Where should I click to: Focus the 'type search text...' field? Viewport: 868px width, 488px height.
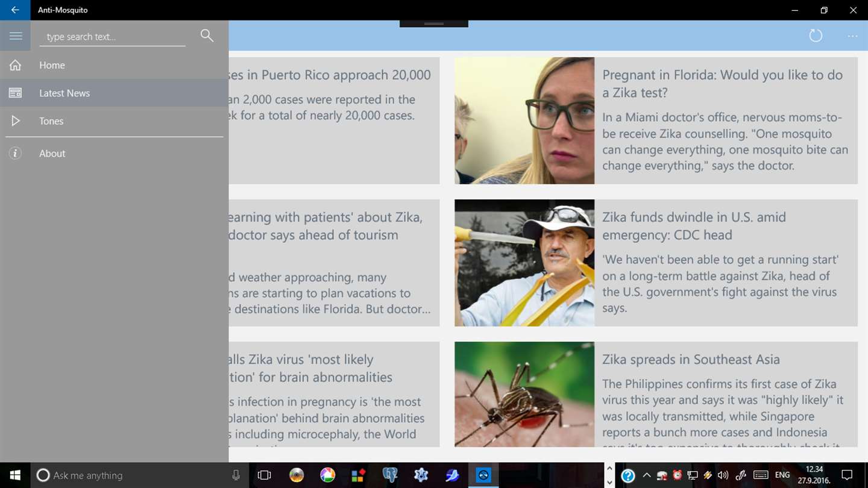click(113, 37)
